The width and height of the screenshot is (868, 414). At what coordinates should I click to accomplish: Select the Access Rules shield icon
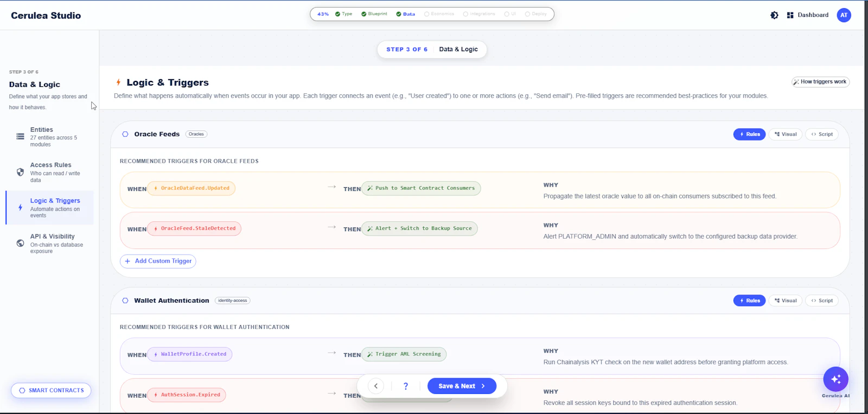pos(20,172)
